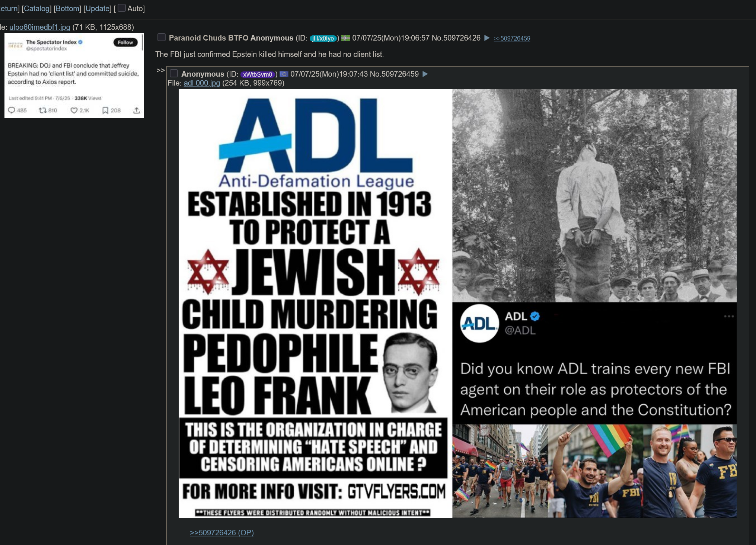Open the Catalog link in the top navigation
This screenshot has height=545, width=756.
tap(36, 9)
